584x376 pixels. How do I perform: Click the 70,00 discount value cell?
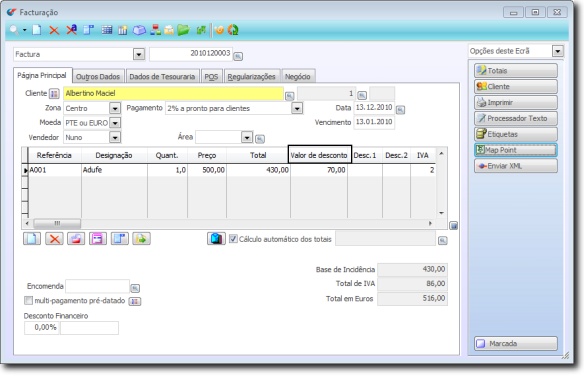pyautogui.click(x=319, y=170)
